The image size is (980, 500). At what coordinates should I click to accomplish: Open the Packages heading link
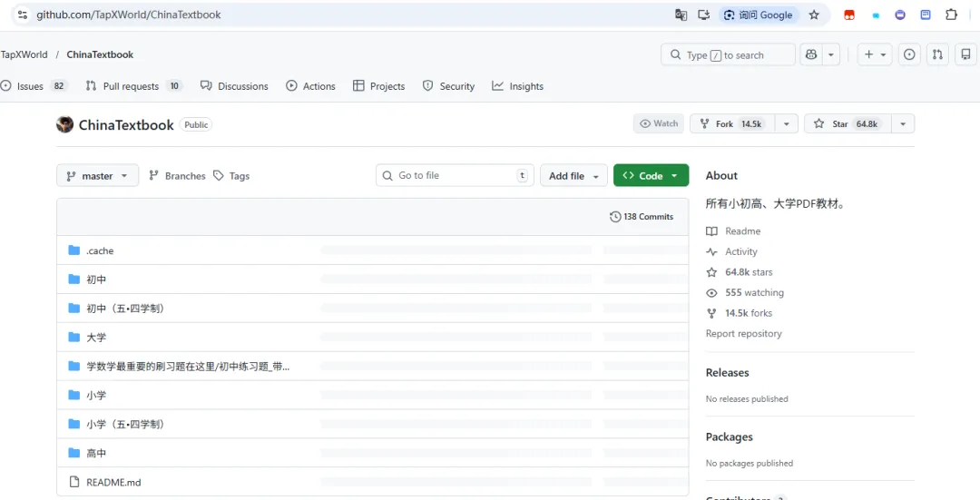pos(729,436)
